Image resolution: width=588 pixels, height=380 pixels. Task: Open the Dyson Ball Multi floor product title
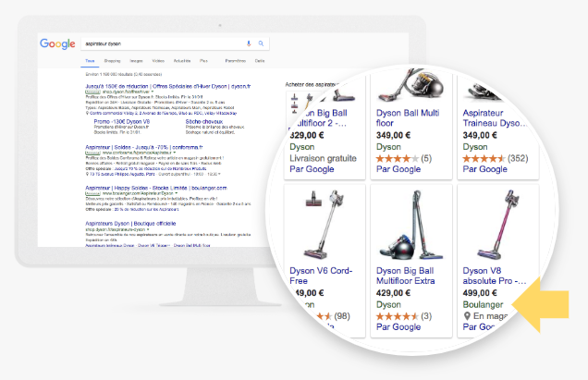[408, 118]
